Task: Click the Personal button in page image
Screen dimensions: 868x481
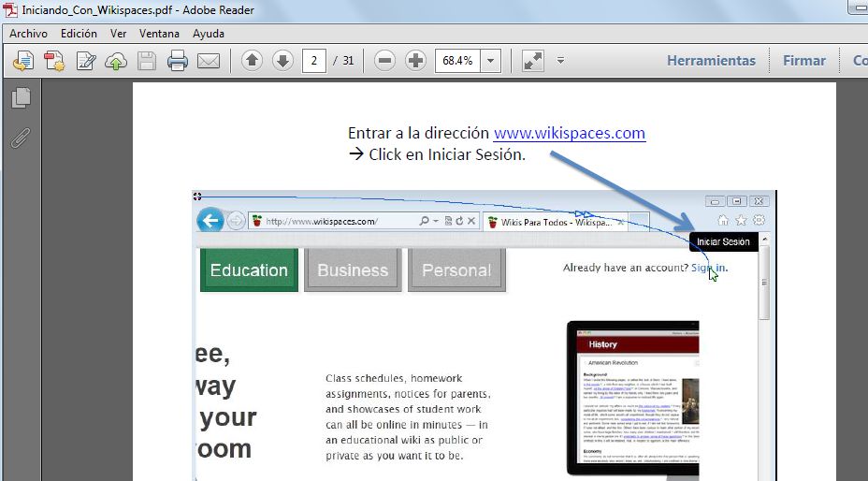Action: click(456, 270)
